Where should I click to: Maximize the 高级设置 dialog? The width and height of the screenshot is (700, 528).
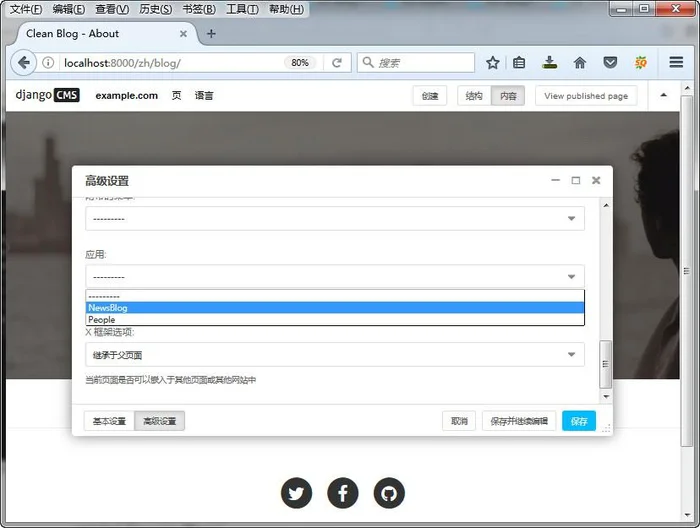click(x=576, y=180)
